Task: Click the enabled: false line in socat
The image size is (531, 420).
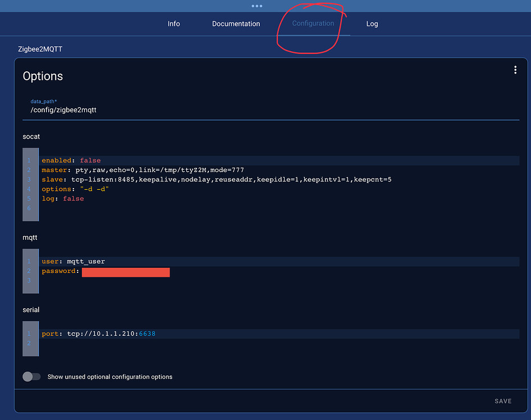Action: tap(70, 160)
